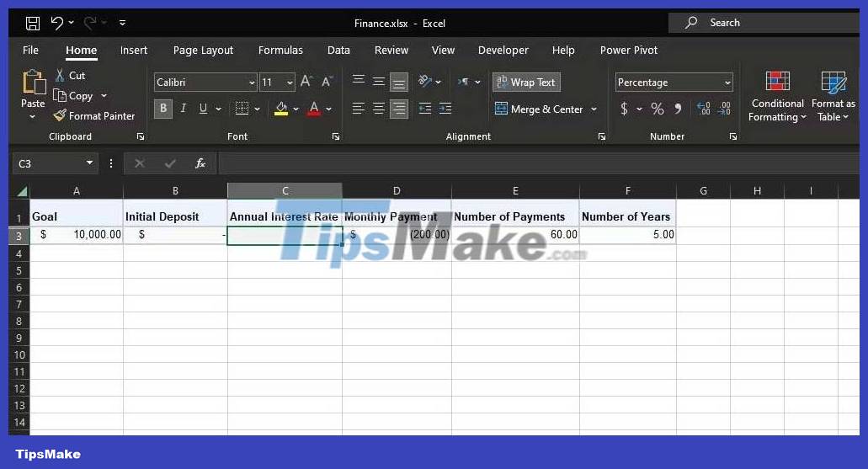Screen dimensions: 868x469
Task: Open the Developer tab
Action: tap(503, 51)
